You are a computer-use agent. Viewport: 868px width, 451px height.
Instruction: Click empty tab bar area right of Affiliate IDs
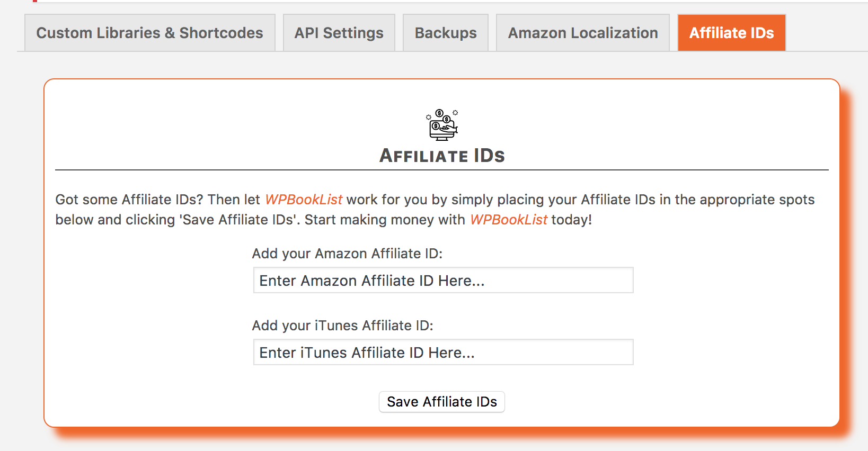click(827, 33)
